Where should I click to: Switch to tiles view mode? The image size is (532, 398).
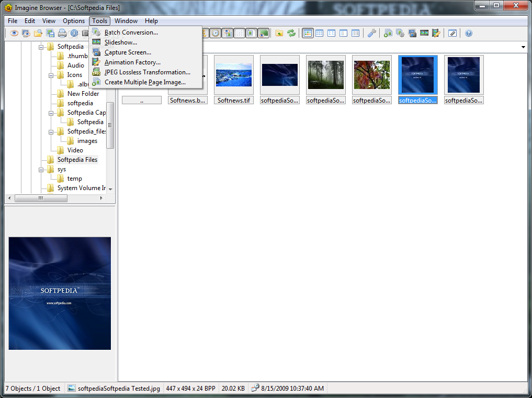point(319,34)
